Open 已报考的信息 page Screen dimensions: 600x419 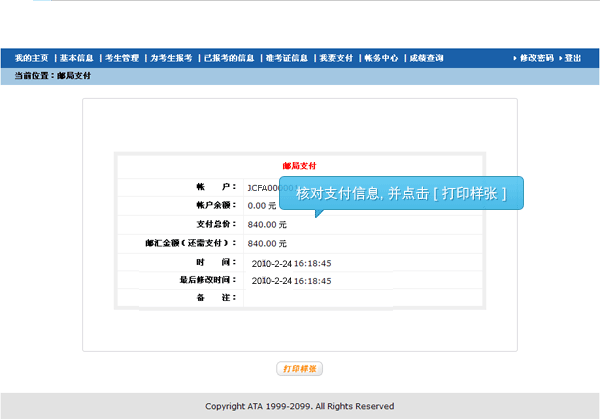(x=228, y=58)
